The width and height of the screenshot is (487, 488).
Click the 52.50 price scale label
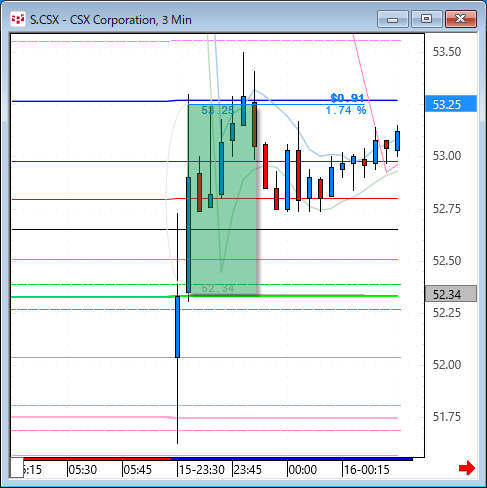coord(447,261)
